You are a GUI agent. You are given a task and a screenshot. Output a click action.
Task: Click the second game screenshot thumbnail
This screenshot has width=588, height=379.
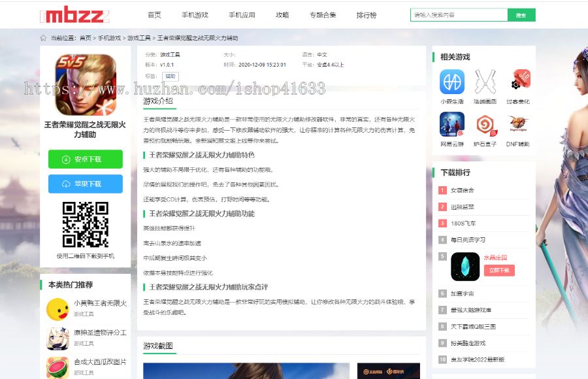(389, 371)
